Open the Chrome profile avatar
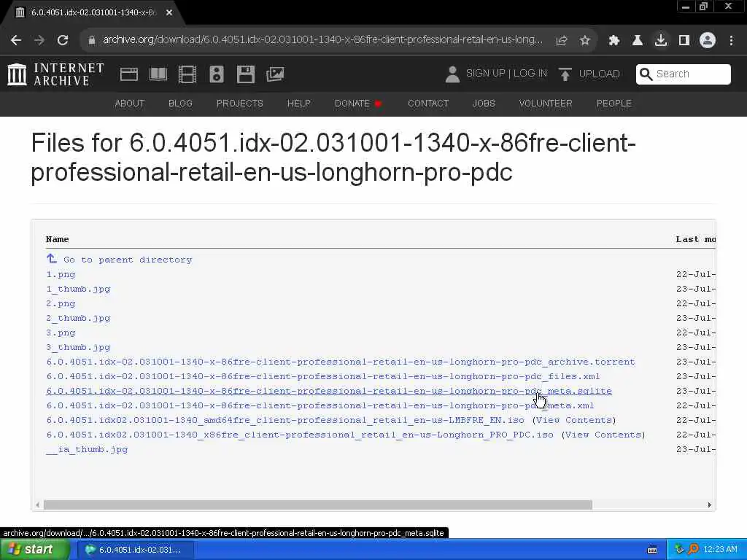 click(x=708, y=40)
